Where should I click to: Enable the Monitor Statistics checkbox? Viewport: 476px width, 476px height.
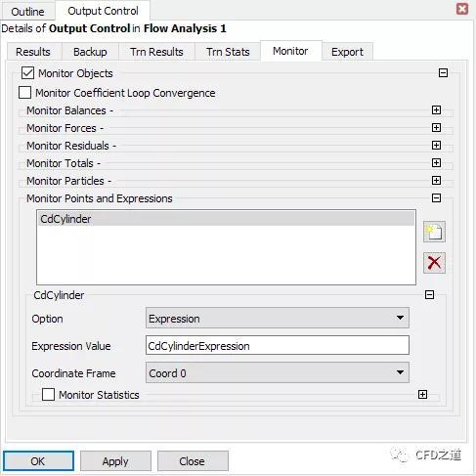click(x=48, y=395)
